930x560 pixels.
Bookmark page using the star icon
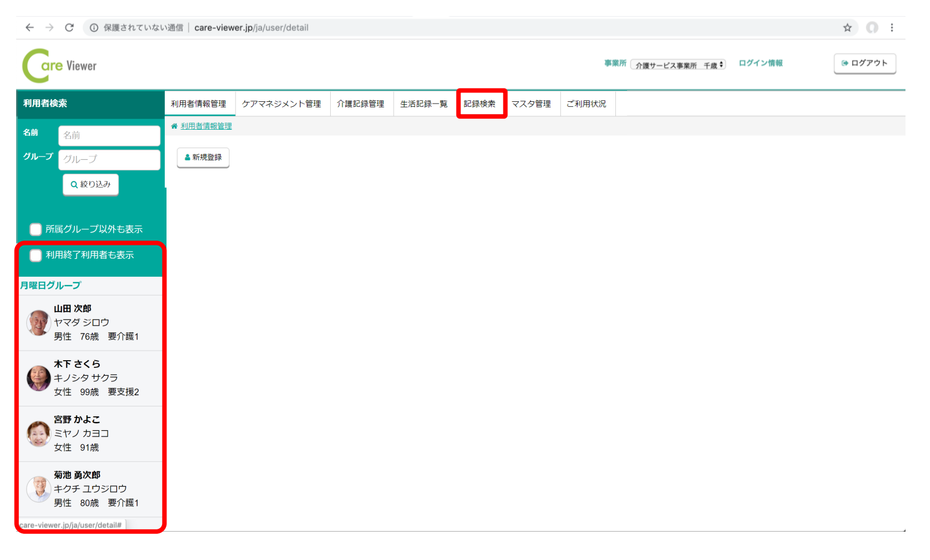point(847,27)
